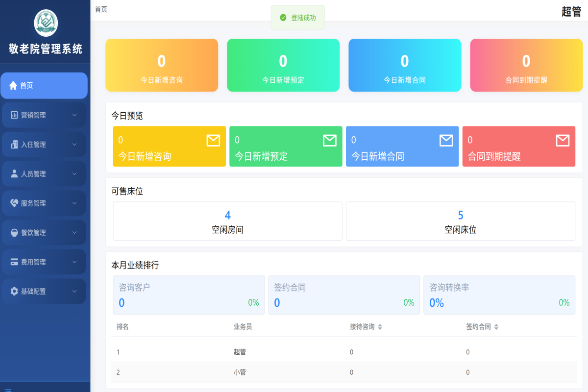Click the envelope icon on 合同到期提醒 card
This screenshot has width=588, height=392.
[x=562, y=140]
